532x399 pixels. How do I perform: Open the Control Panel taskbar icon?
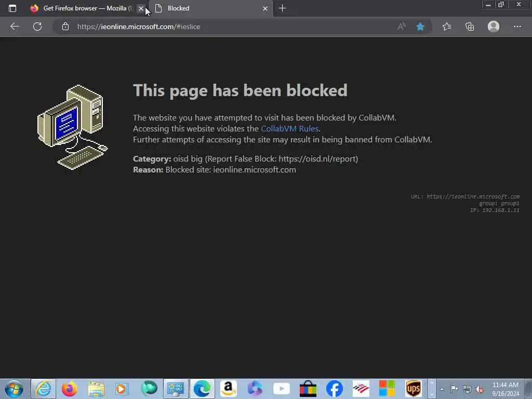click(176, 389)
